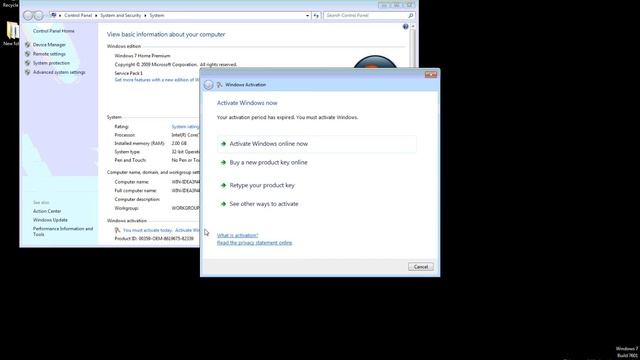640x360 pixels.
Task: Select Retype your product key
Action: (262, 185)
